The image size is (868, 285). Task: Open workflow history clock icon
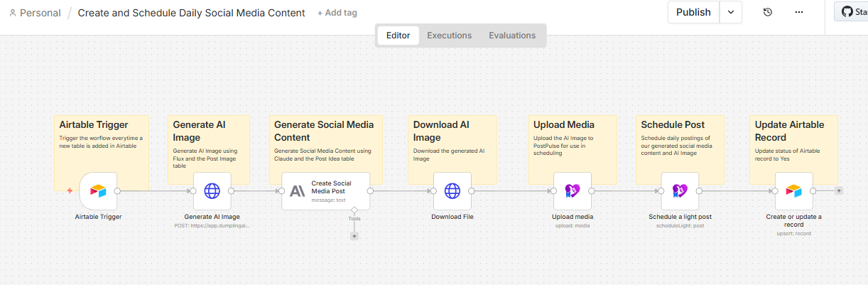768,12
